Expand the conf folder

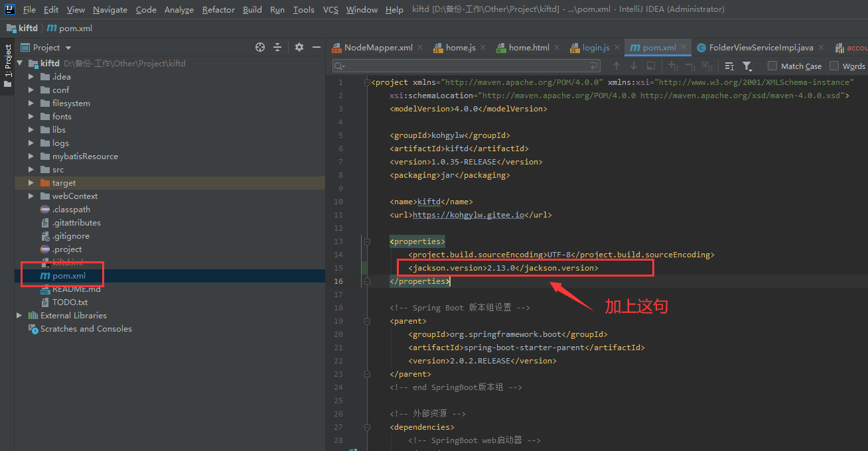(31, 90)
